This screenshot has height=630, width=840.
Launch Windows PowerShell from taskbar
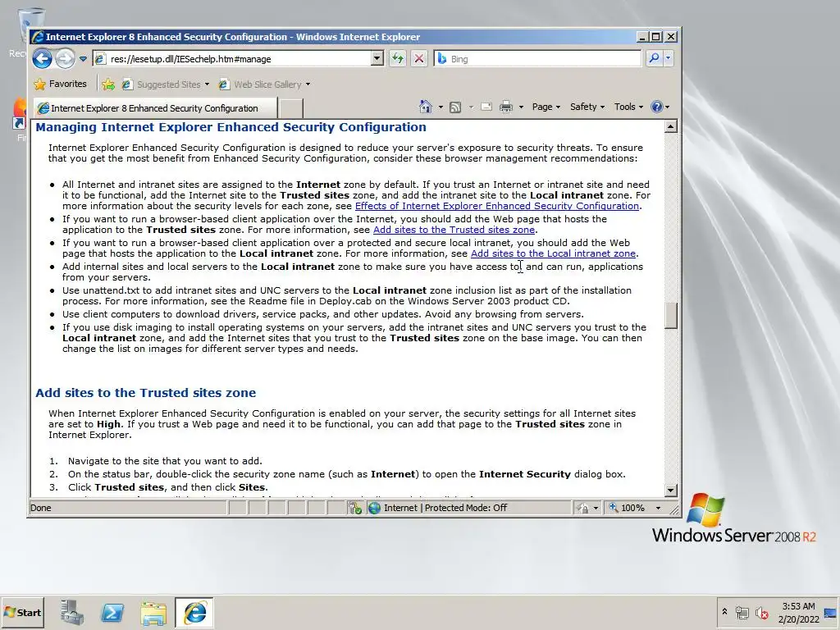point(112,612)
